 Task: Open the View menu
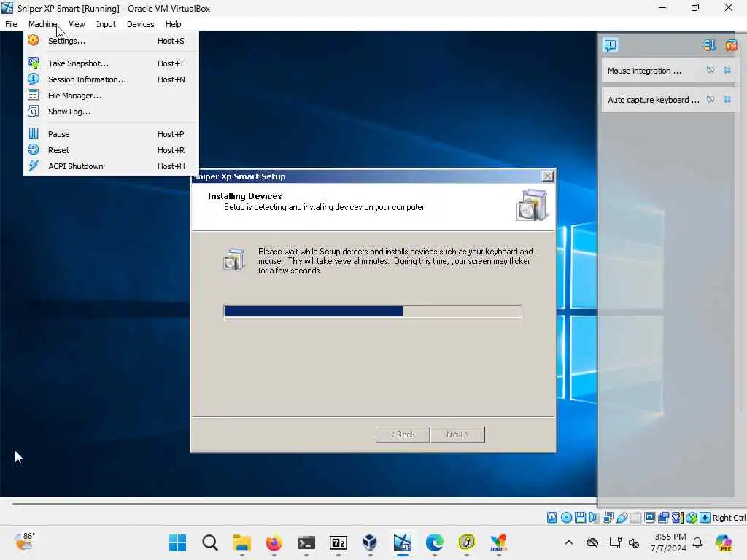click(77, 24)
